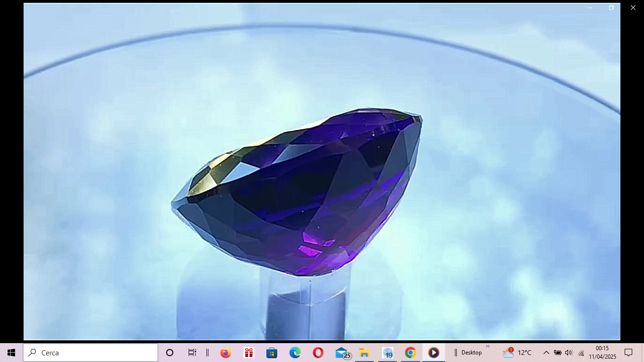
Task: Open the speaker volume control
Action: coord(569,353)
